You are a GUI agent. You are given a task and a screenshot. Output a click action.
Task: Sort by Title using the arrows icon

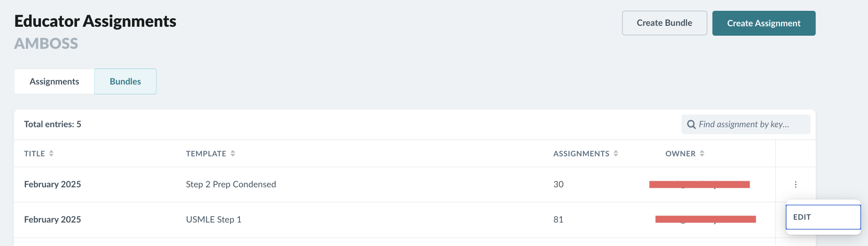(x=51, y=154)
